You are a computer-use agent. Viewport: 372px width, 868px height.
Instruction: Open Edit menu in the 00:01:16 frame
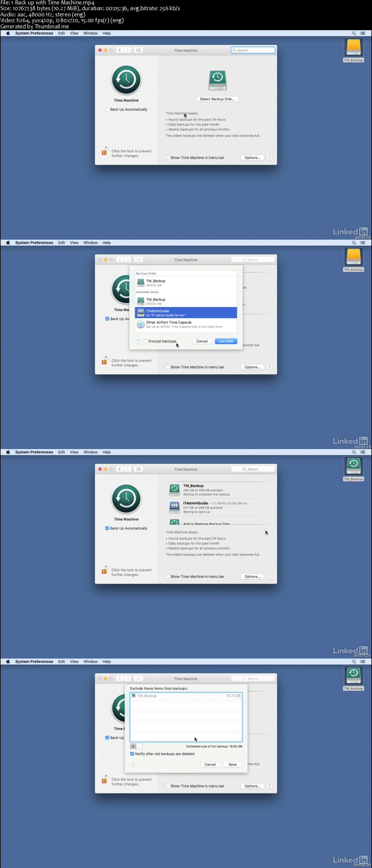[x=61, y=33]
